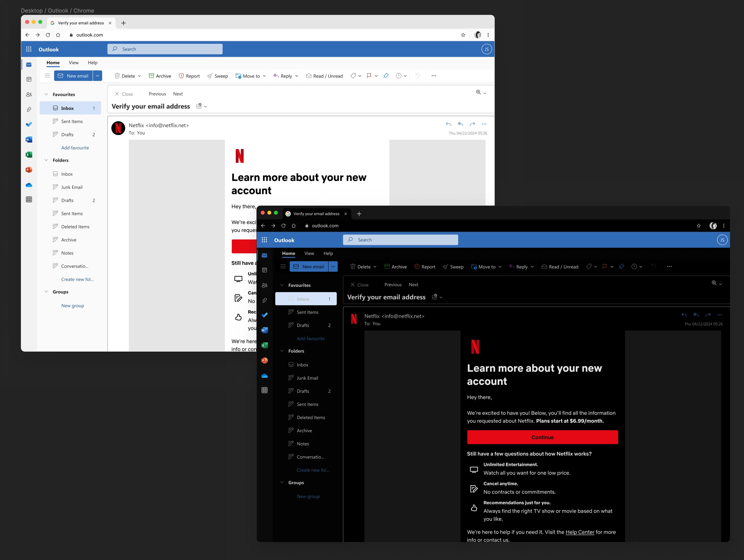Viewport: 744px width, 560px height.
Task: Open Files paperclip icon in light window sidebar
Action: 29,109
